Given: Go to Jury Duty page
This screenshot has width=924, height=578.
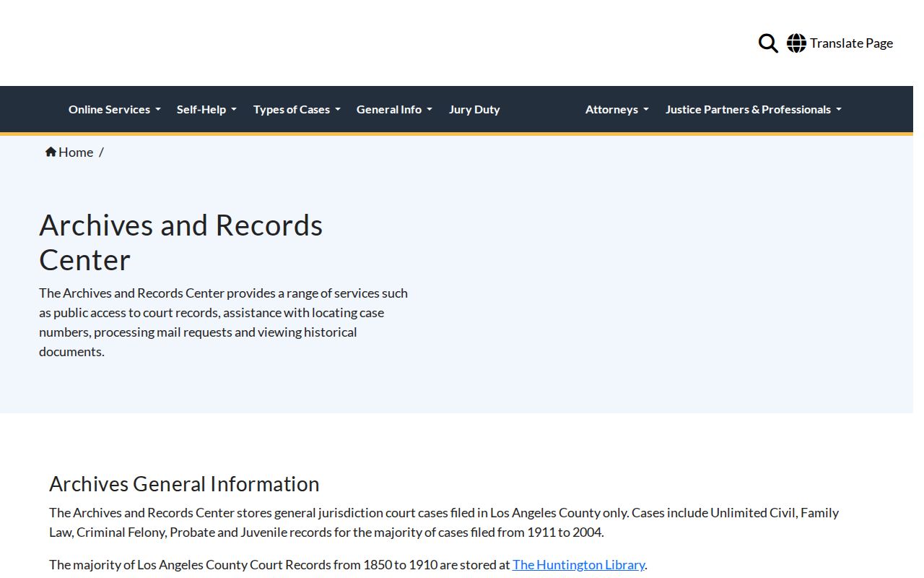Looking at the screenshot, I should coord(474,110).
